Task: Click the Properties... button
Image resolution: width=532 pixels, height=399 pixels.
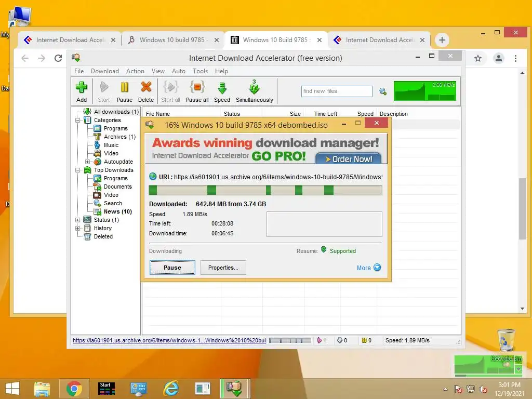Action: point(223,268)
